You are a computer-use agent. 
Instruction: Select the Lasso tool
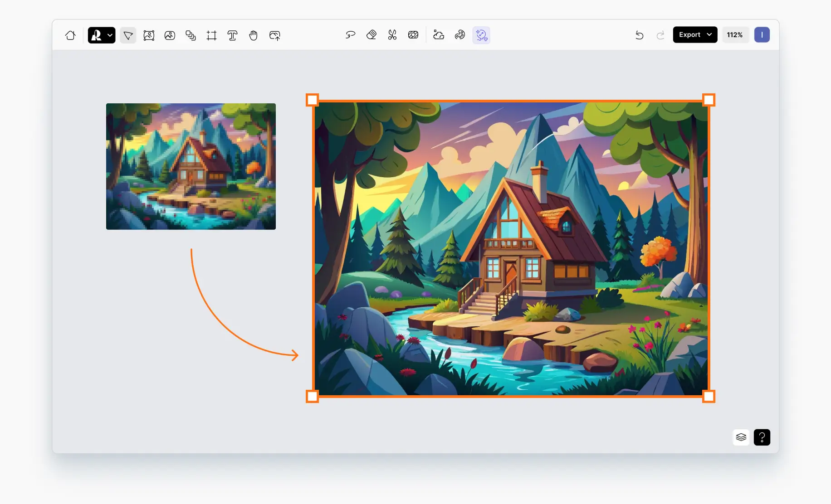pos(350,35)
